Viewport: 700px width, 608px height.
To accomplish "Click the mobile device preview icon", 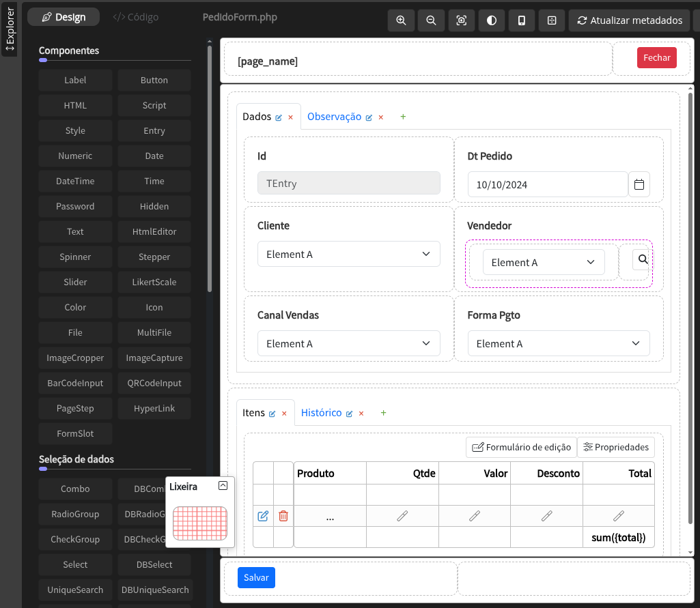I will [x=522, y=20].
